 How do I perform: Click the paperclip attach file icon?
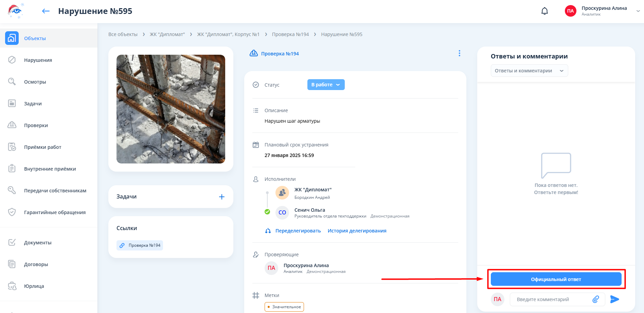click(x=595, y=299)
